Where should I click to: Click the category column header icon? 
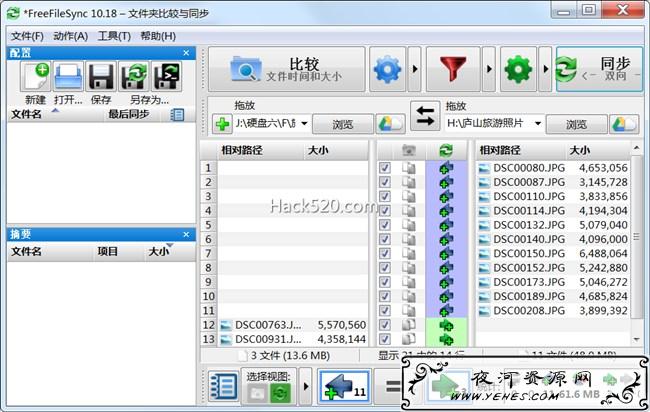(x=409, y=150)
